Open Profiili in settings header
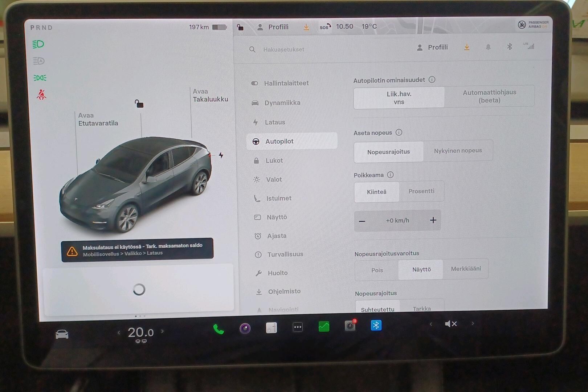 (432, 47)
